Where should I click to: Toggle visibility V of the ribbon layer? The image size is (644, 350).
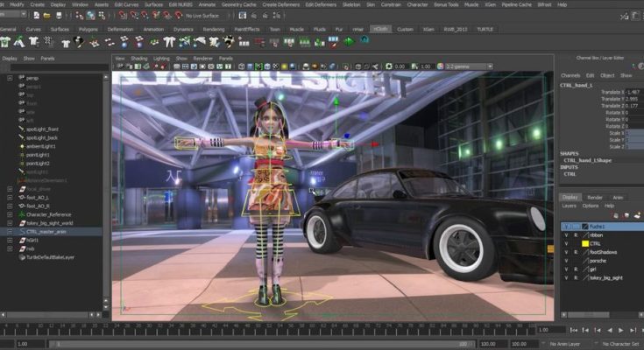pos(566,235)
